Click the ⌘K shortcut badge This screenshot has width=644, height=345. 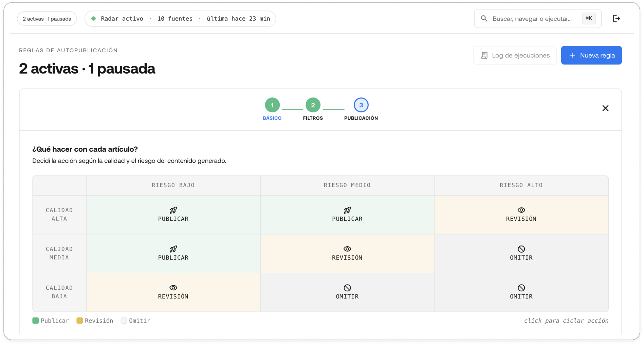(x=589, y=18)
